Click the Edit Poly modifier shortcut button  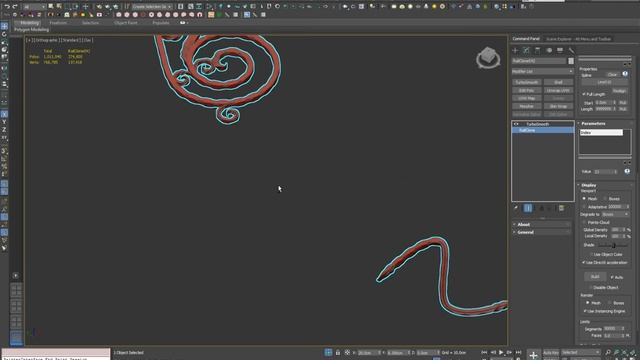point(527,90)
